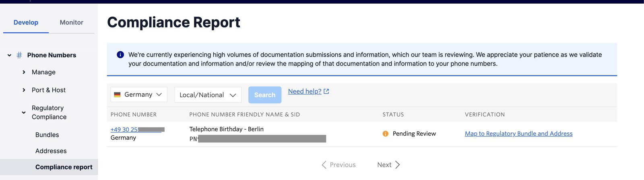Open the +49 30 phone number link

(137, 130)
